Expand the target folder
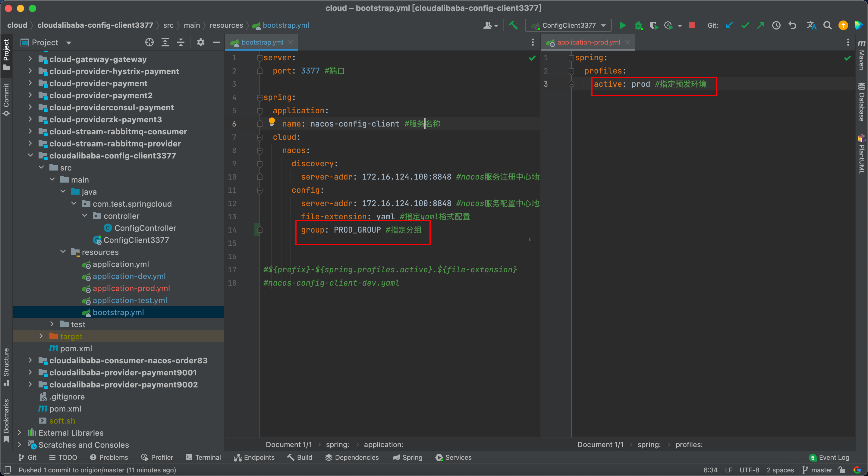Image resolution: width=868 pixels, height=476 pixels. point(41,336)
